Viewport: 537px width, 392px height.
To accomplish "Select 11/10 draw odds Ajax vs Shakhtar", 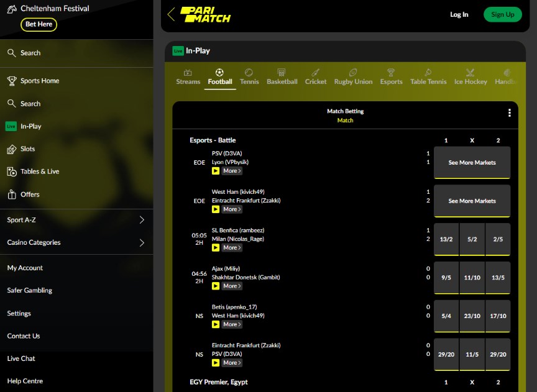I will point(472,278).
